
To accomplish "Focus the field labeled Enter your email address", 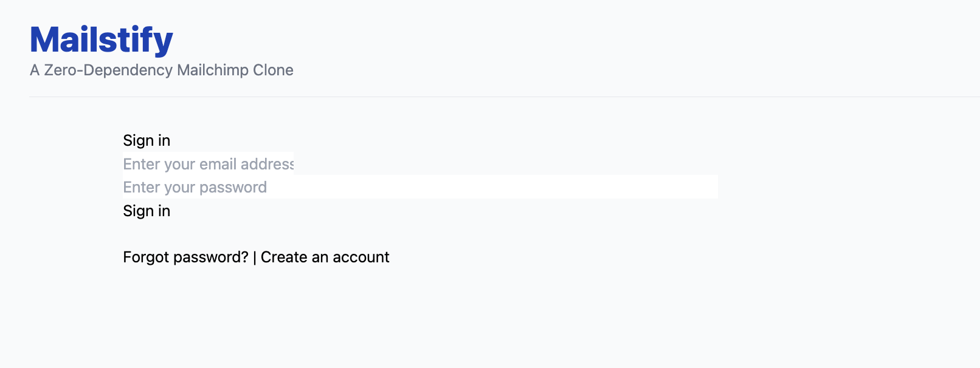I will [207, 164].
